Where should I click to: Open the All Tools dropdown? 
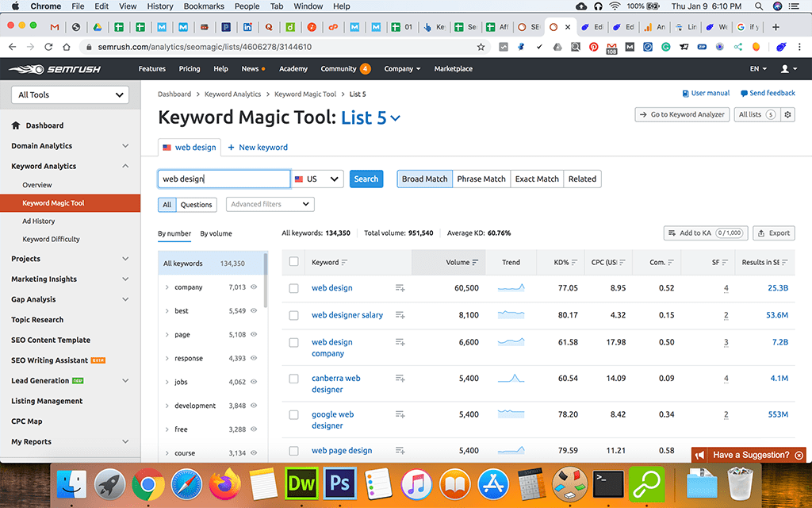(70, 95)
